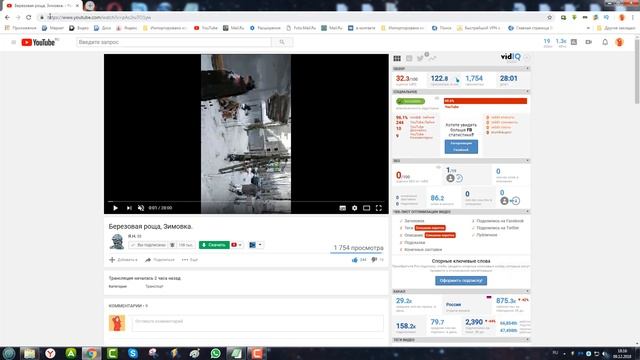The image size is (640, 360).
Task: Open the file explorer taskbar icon
Action: 29,353
